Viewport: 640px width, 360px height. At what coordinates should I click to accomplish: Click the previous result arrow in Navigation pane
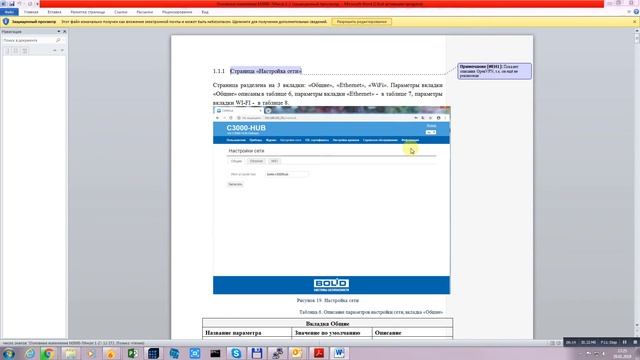pyautogui.click(x=55, y=51)
